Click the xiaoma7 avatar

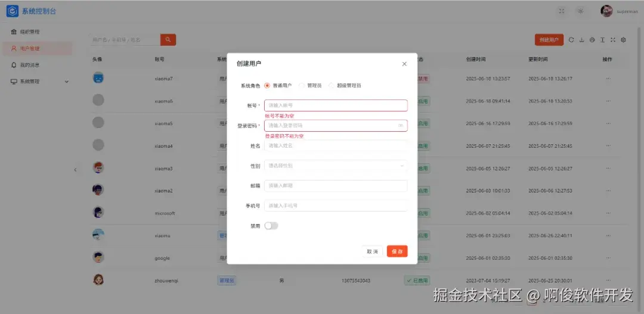(x=98, y=77)
